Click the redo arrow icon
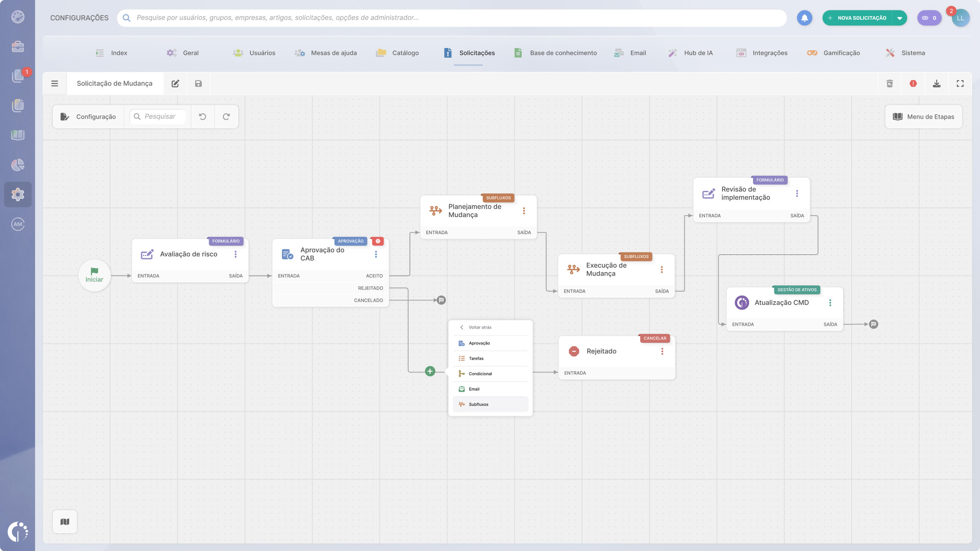Image resolution: width=980 pixels, height=551 pixels. point(226,117)
